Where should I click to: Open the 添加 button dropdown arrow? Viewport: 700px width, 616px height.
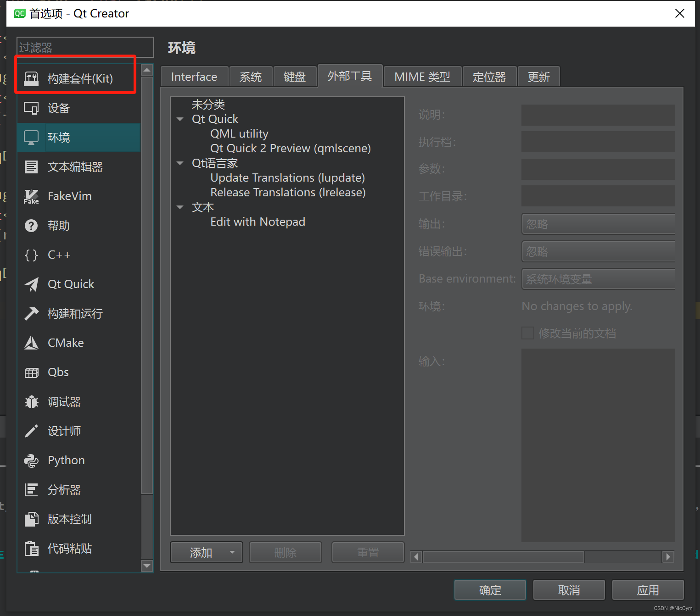click(x=232, y=552)
